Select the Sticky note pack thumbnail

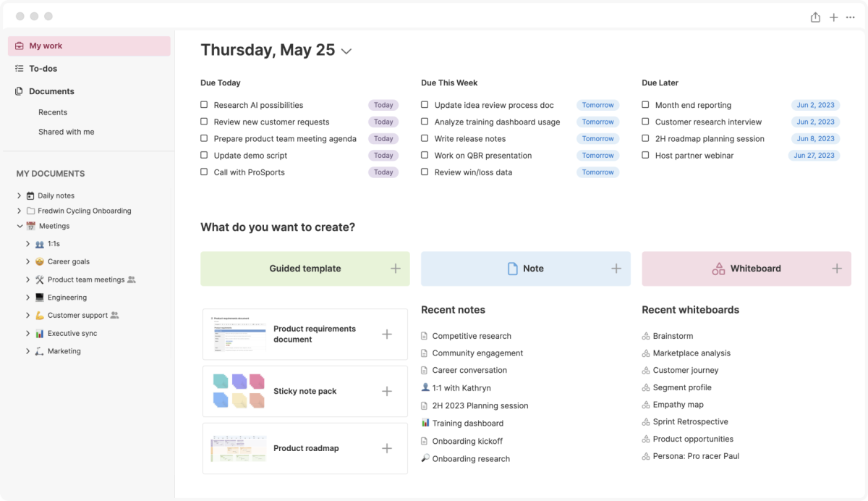[x=239, y=391]
